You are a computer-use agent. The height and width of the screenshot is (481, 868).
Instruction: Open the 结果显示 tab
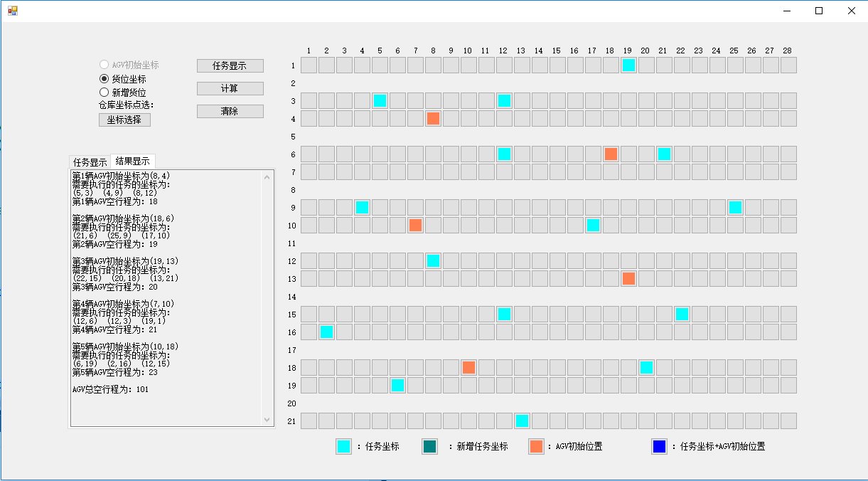coord(133,161)
